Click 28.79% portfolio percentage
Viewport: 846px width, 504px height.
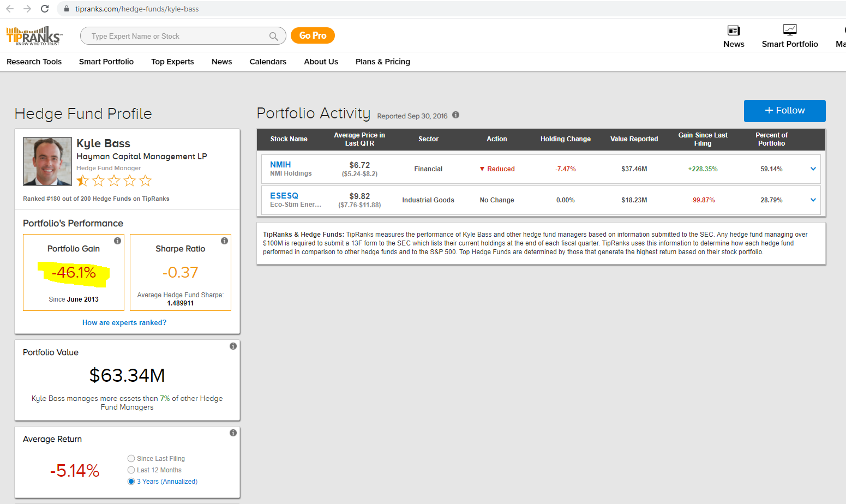click(771, 200)
